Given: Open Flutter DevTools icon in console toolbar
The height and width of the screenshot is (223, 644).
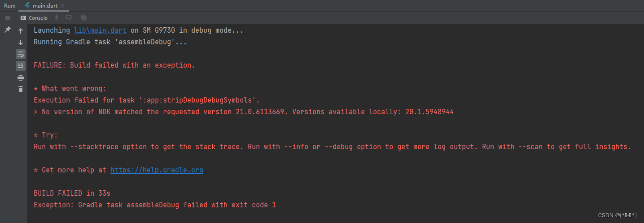Looking at the screenshot, I should [83, 18].
